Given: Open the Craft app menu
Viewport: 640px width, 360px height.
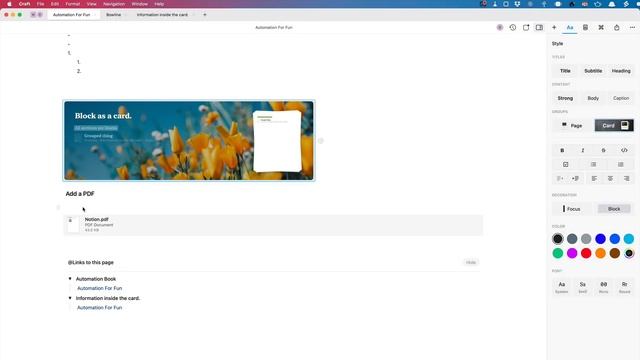Looking at the screenshot, I should coord(24,4).
